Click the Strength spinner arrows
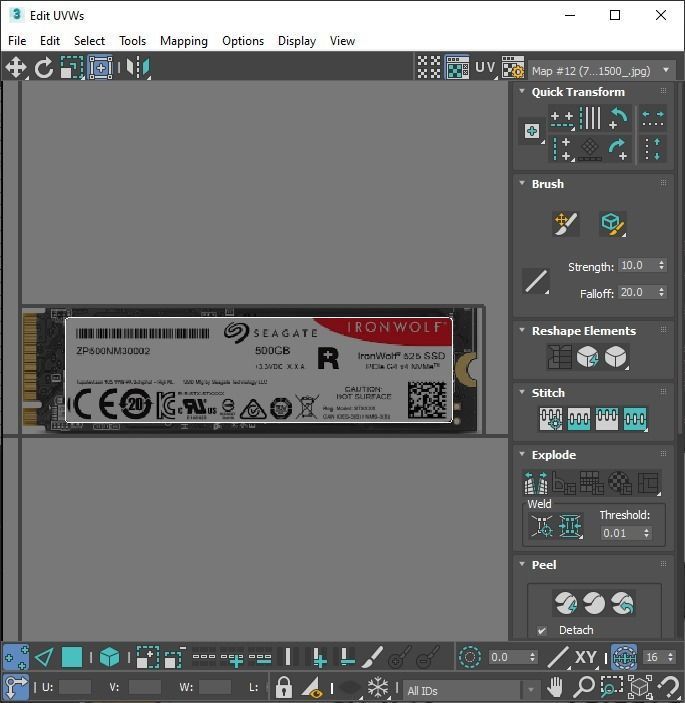 [x=661, y=265]
